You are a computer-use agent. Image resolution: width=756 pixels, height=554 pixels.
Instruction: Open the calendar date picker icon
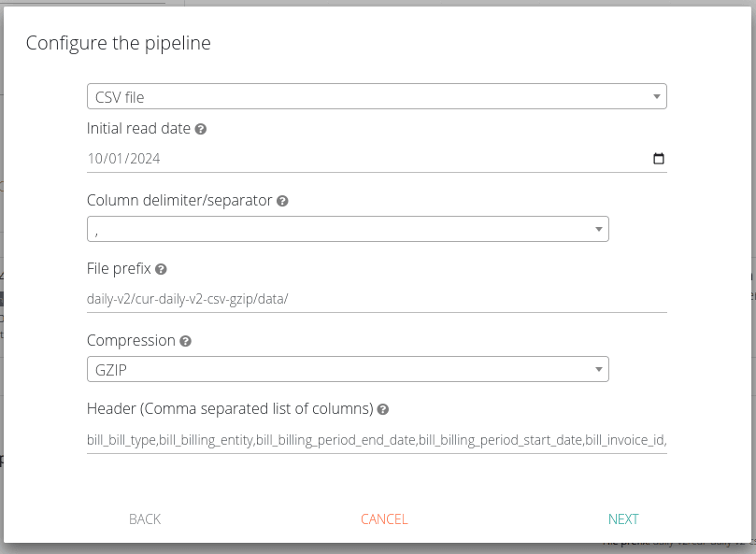[659, 159]
